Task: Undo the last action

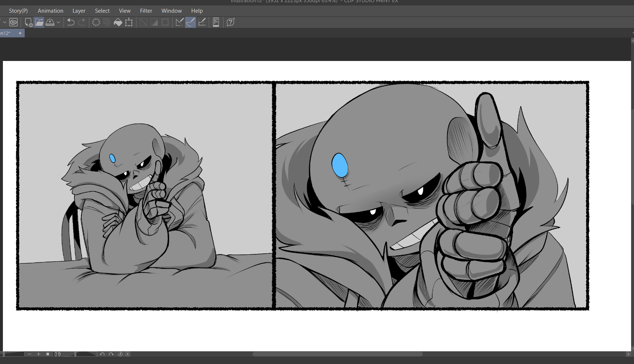Action: 71,23
